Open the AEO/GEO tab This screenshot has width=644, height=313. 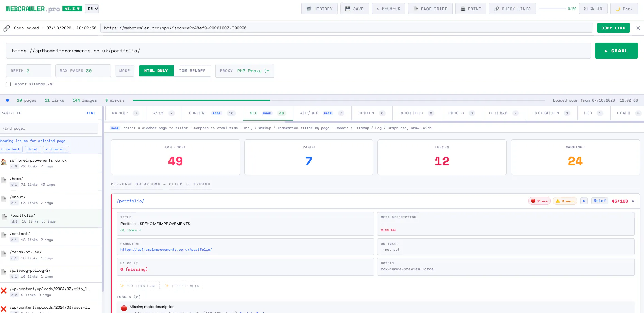pyautogui.click(x=322, y=113)
